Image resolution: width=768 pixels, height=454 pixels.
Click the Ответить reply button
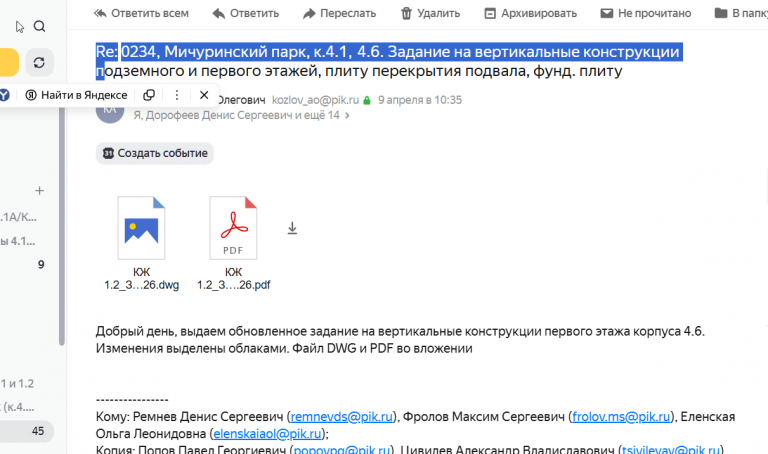tap(245, 13)
